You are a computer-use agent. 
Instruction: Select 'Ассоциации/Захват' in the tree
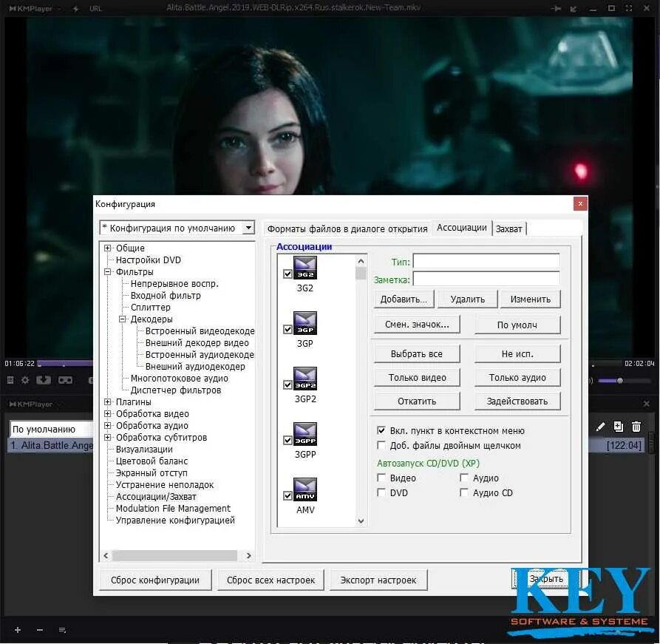156,497
